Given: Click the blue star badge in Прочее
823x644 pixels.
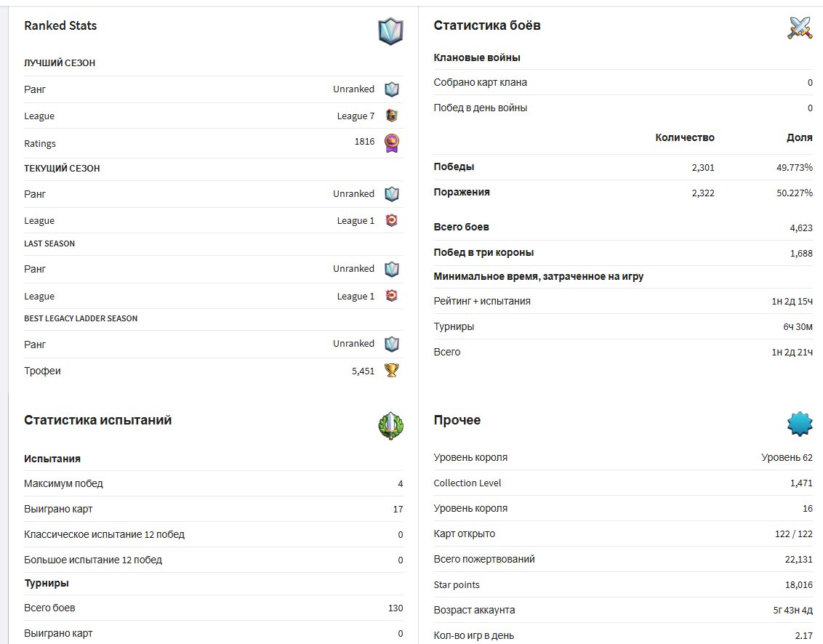Looking at the screenshot, I should click(x=800, y=424).
